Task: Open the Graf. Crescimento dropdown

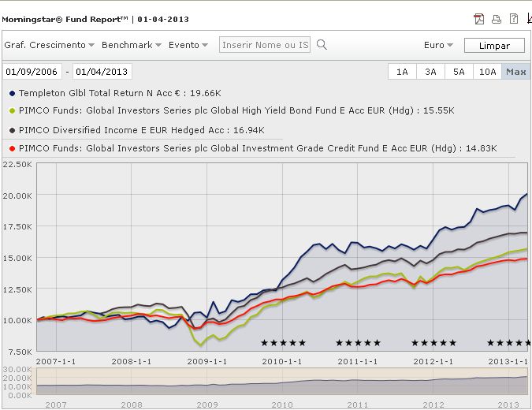Action: click(49, 45)
